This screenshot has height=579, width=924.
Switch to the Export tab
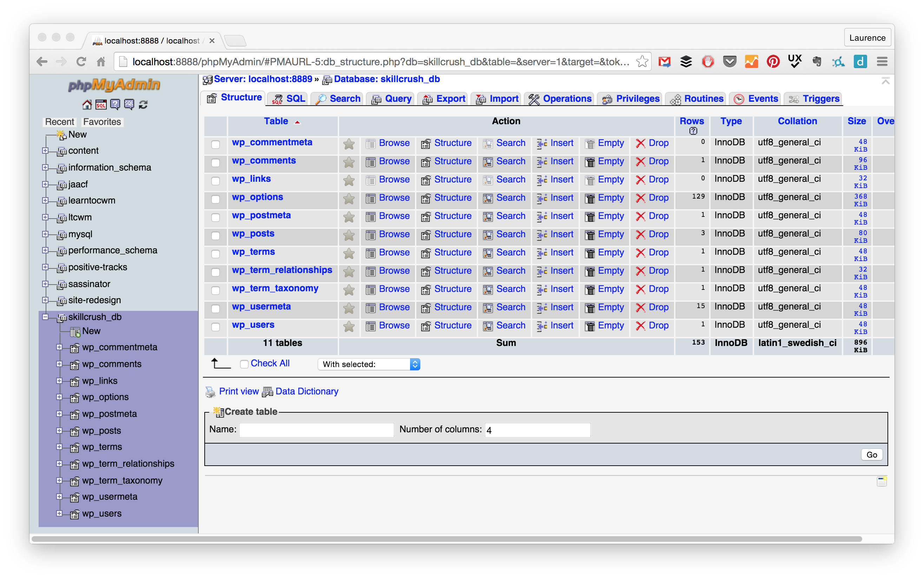(444, 99)
